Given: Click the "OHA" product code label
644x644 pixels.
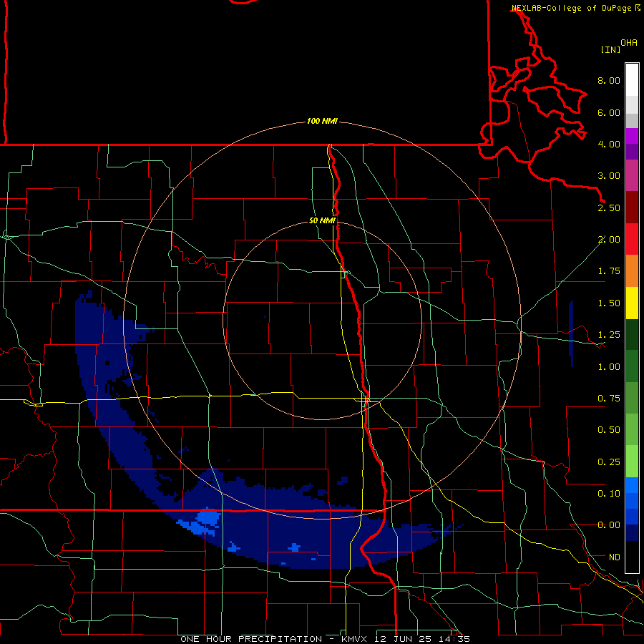Looking at the screenshot, I should (629, 42).
